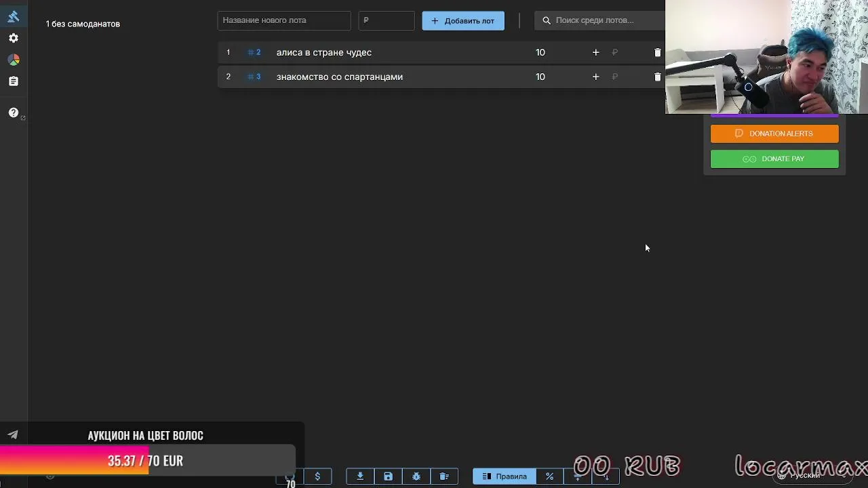Add amount to 'алиса в стране чудес' with plus

tap(595, 52)
